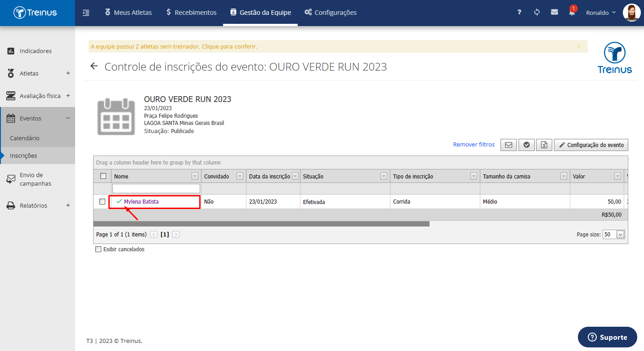Toggle the sidebar collapse icon
This screenshot has width=644, height=351.
coord(86,13)
